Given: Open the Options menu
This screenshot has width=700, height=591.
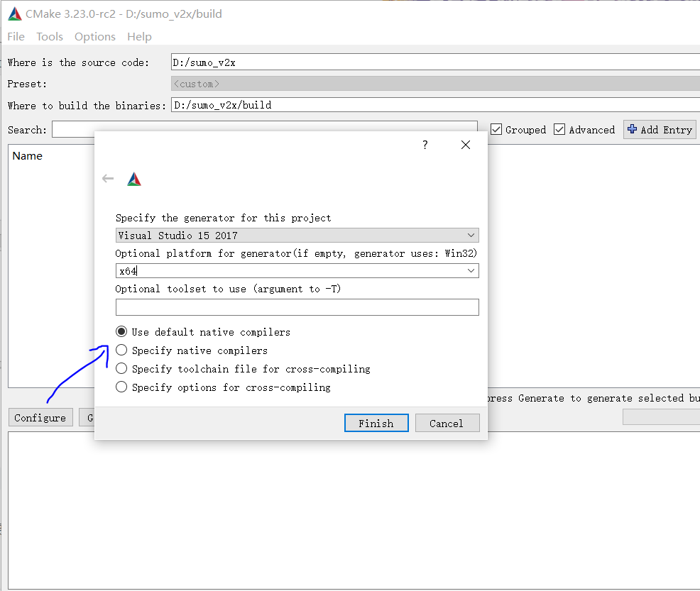Looking at the screenshot, I should [94, 37].
